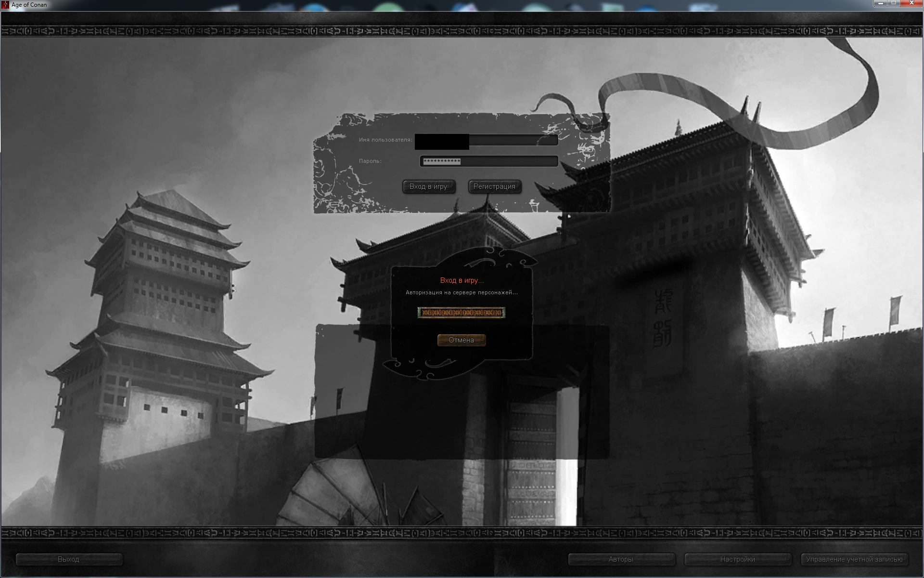Image resolution: width=924 pixels, height=578 pixels.
Task: Open the Авторы credits button
Action: click(x=621, y=559)
